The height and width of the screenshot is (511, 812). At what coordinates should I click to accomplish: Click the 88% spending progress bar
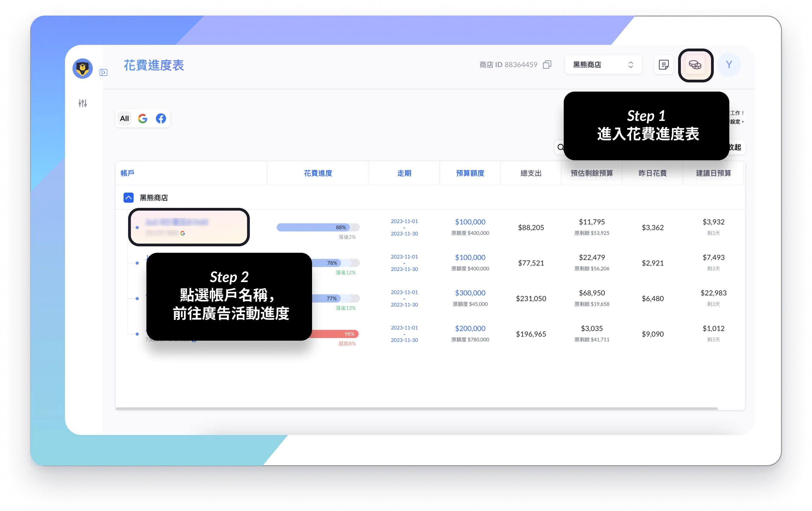pyautogui.click(x=318, y=227)
